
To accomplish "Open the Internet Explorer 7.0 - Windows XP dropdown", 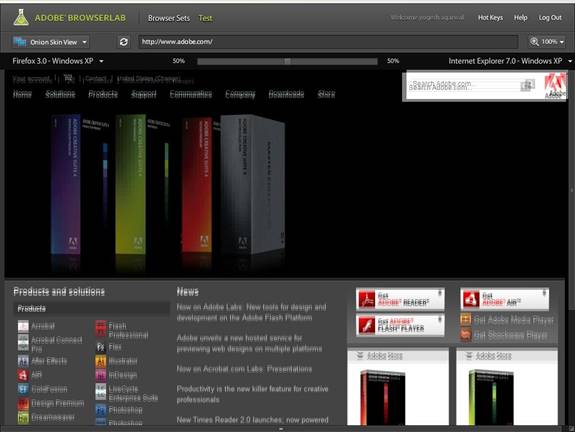I will pos(510,61).
